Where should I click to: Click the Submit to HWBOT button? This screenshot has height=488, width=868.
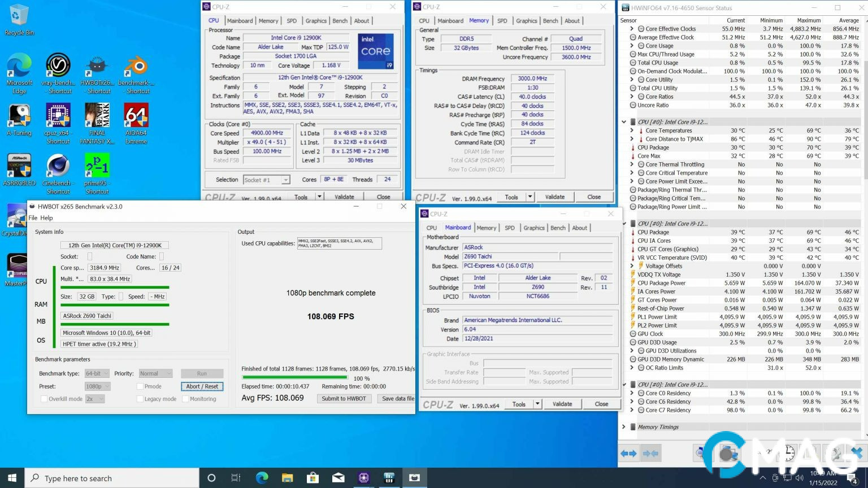(344, 399)
